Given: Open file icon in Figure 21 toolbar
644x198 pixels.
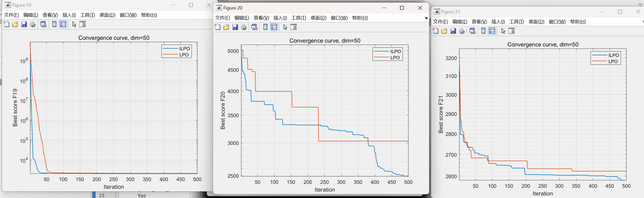Looking at the screenshot, I should click(444, 31).
